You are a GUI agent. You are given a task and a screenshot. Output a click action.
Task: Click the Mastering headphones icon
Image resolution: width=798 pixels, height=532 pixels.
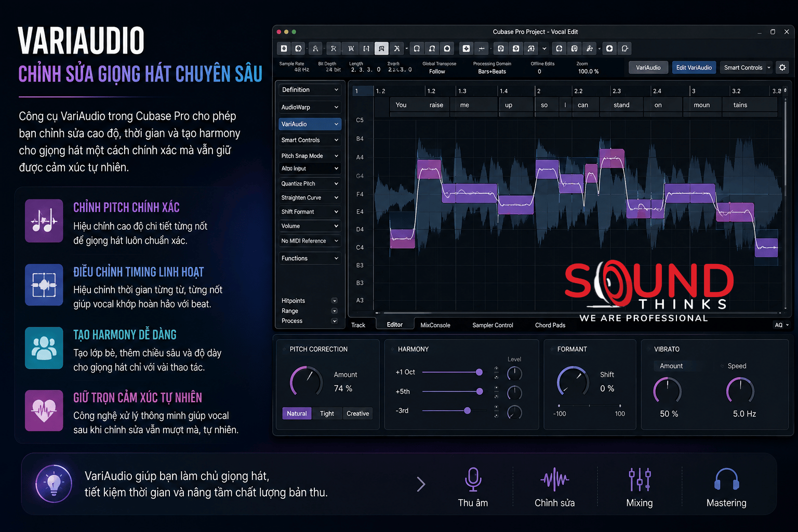(726, 480)
